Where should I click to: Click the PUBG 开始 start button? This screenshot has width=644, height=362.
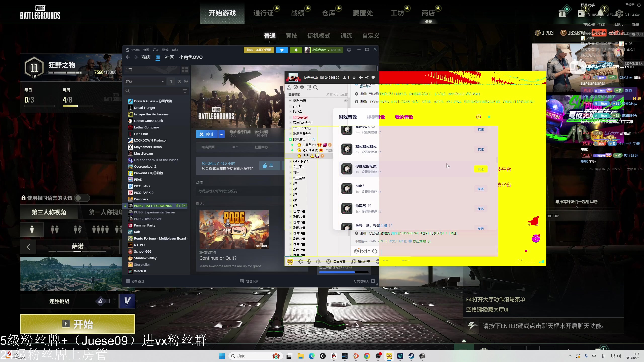78,324
